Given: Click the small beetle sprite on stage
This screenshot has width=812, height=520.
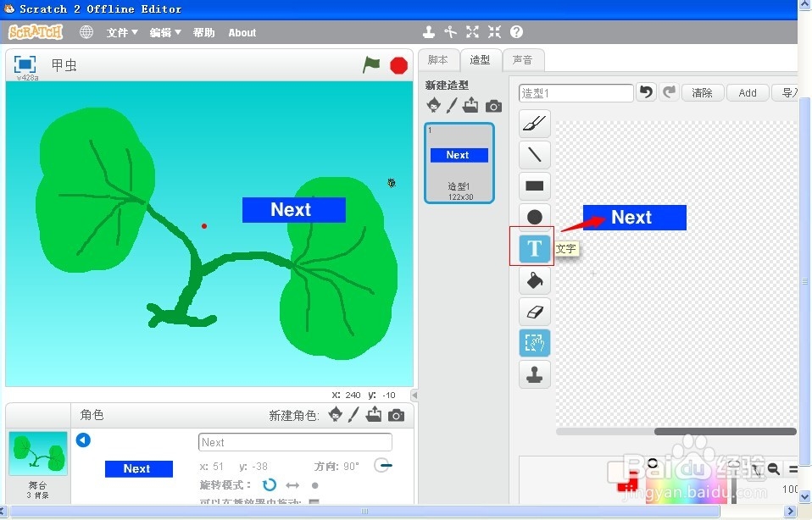Looking at the screenshot, I should click(392, 183).
